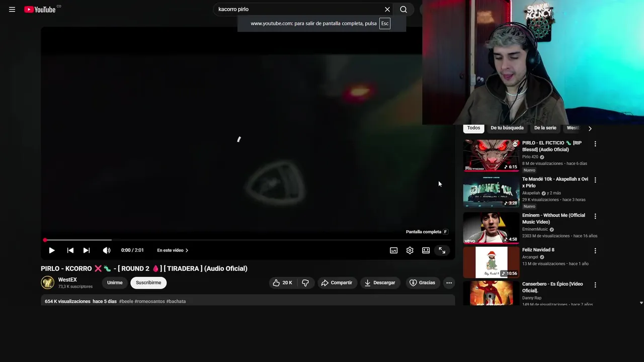The width and height of the screenshot is (644, 362).
Task: Open options for 'Eminem - Without Me'
Action: [x=595, y=216]
